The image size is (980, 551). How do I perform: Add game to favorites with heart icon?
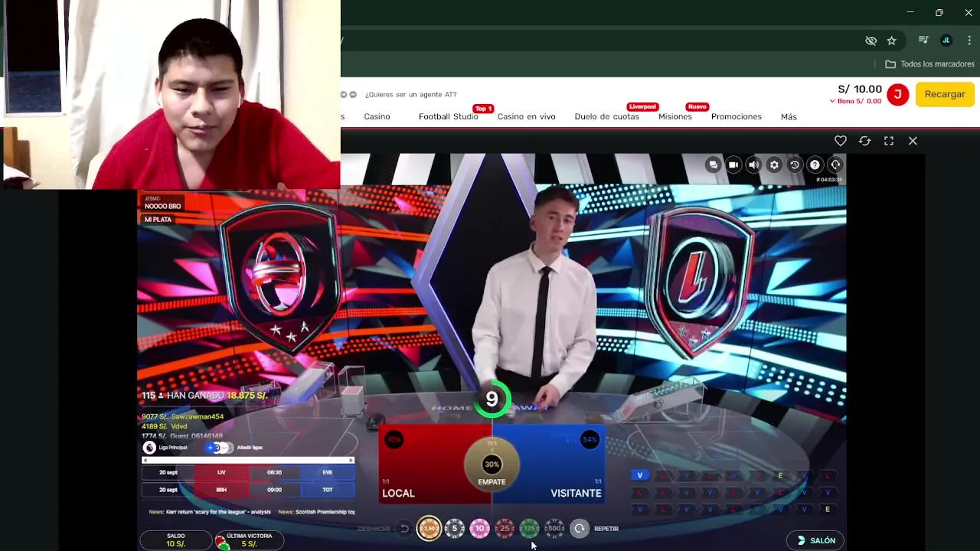[841, 141]
